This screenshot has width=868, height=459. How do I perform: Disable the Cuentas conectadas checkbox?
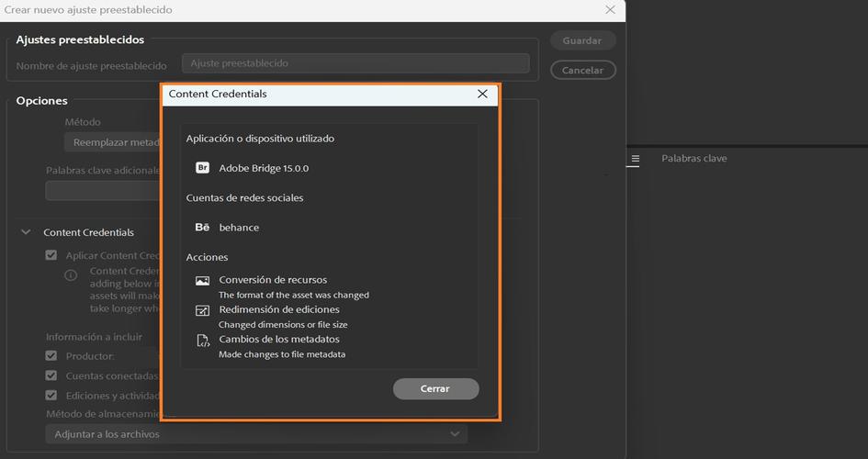coord(51,375)
